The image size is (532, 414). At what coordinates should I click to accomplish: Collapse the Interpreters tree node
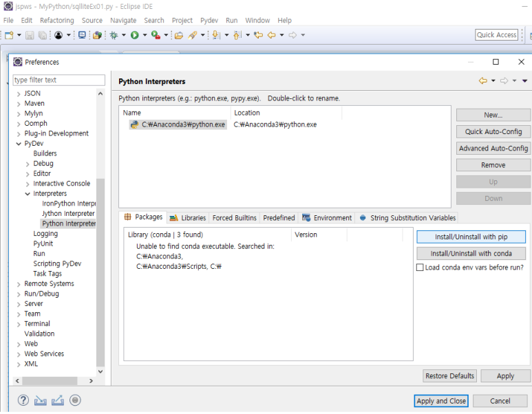tap(28, 194)
